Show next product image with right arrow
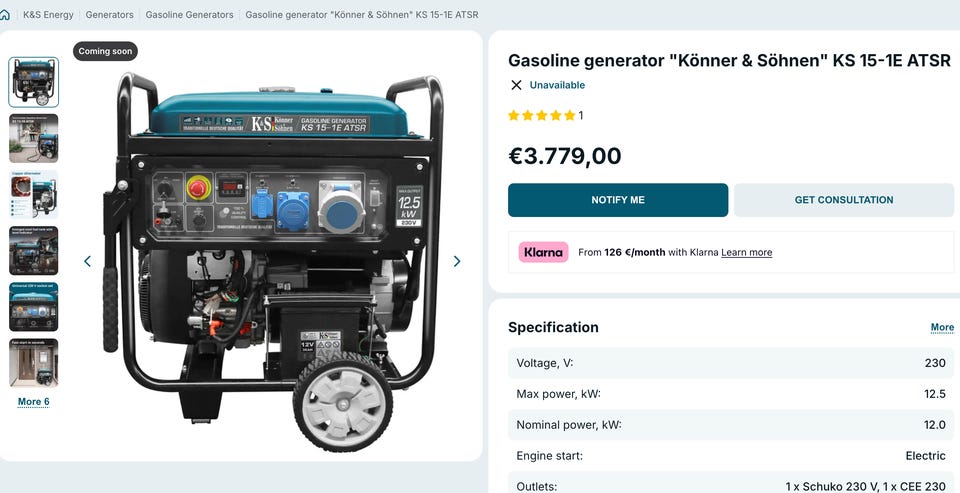The image size is (960, 493). (457, 262)
